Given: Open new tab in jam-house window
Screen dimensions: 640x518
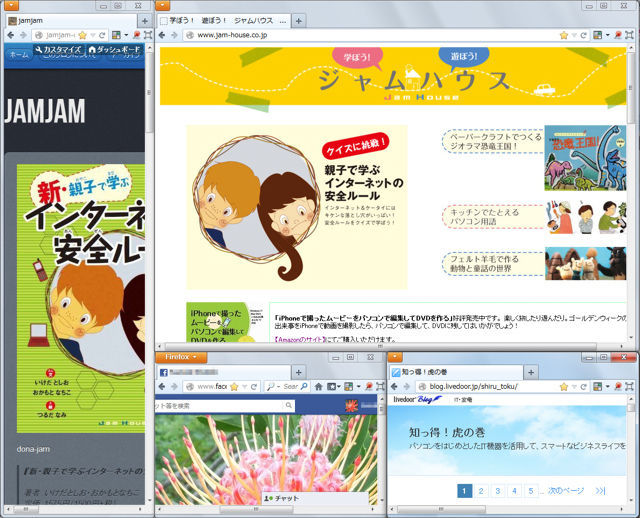Looking at the screenshot, I should click(x=299, y=21).
